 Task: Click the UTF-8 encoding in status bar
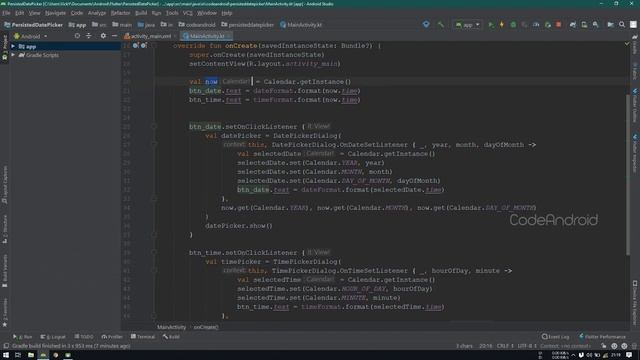click(x=527, y=346)
